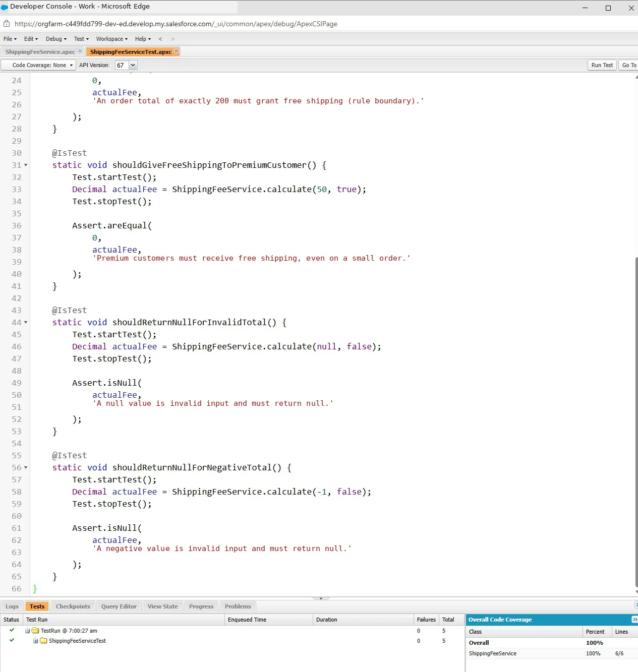Select the Overall coverage row

click(x=552, y=643)
